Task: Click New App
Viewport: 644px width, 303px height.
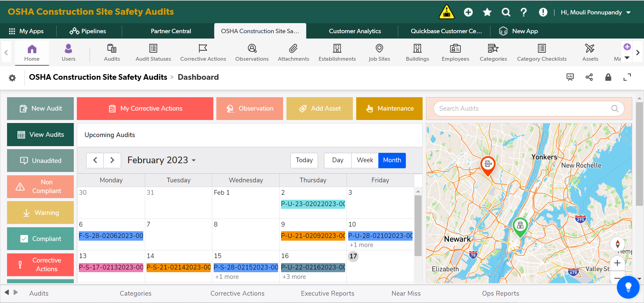Action: pyautogui.click(x=519, y=31)
